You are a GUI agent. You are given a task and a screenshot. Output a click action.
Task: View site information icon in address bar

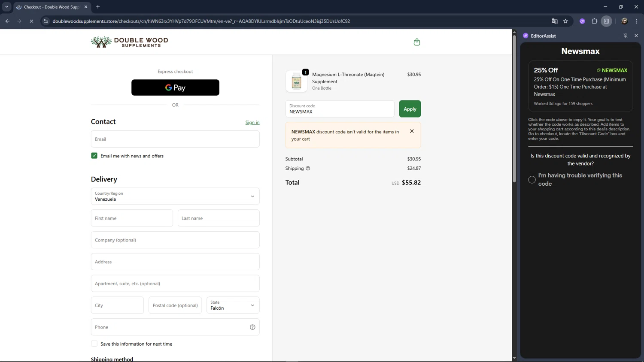(x=46, y=21)
